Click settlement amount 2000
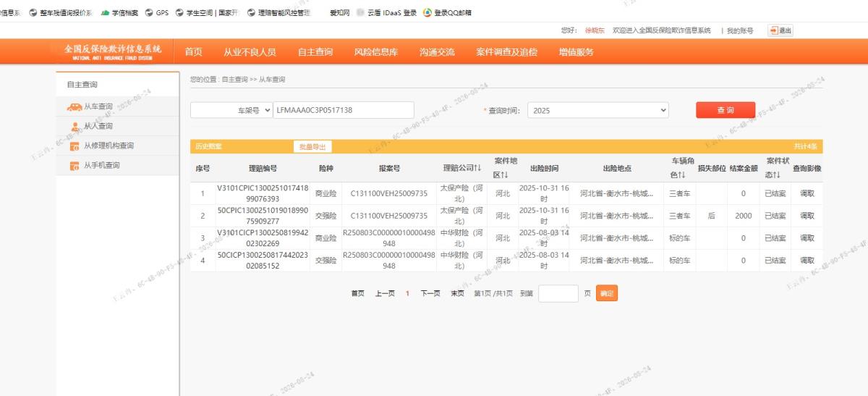Screen dimensions: 868x396 click(x=744, y=216)
